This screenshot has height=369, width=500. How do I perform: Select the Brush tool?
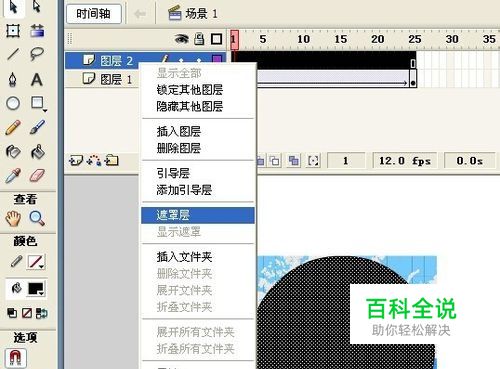click(x=37, y=127)
